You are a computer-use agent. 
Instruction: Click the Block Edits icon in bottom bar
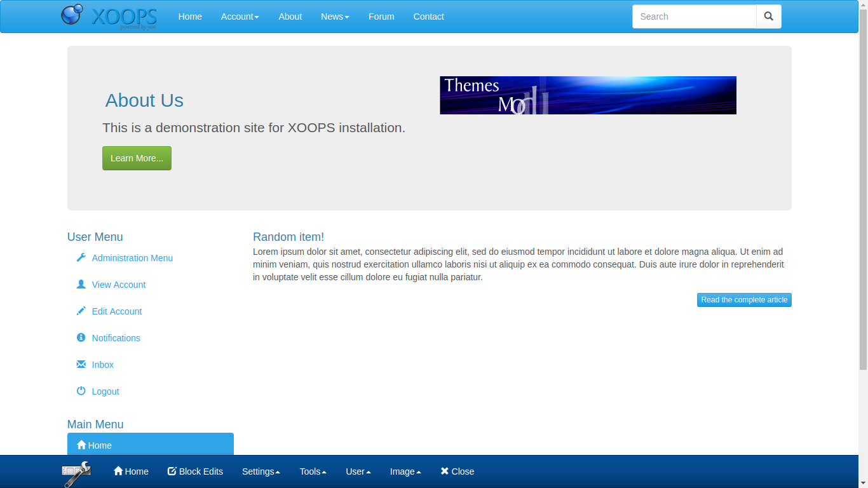point(172,471)
